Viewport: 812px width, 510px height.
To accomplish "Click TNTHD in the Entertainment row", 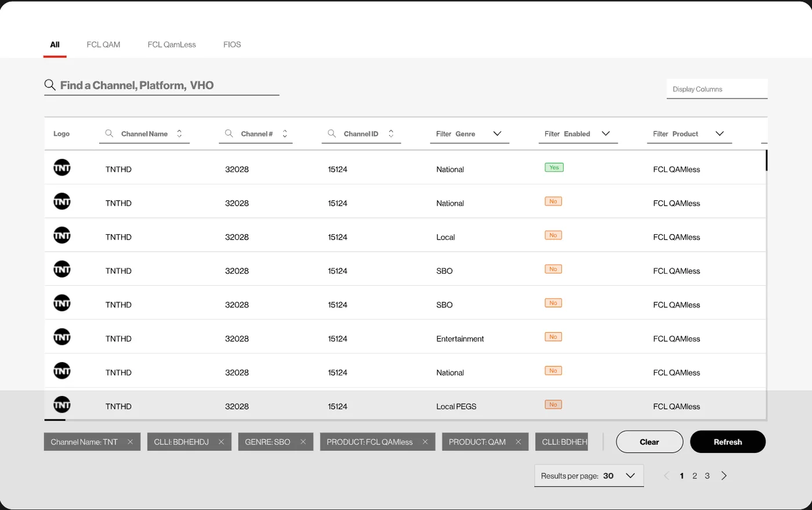I will [118, 339].
